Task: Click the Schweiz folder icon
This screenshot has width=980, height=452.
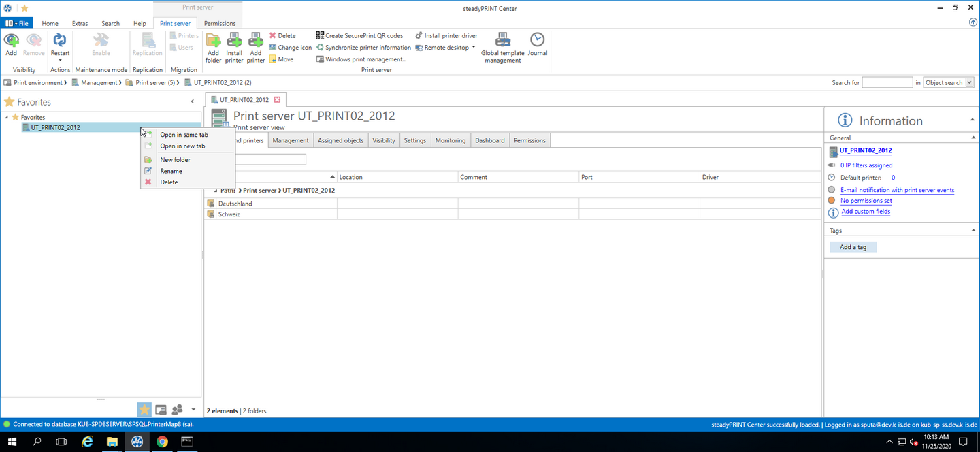Action: pyautogui.click(x=211, y=214)
